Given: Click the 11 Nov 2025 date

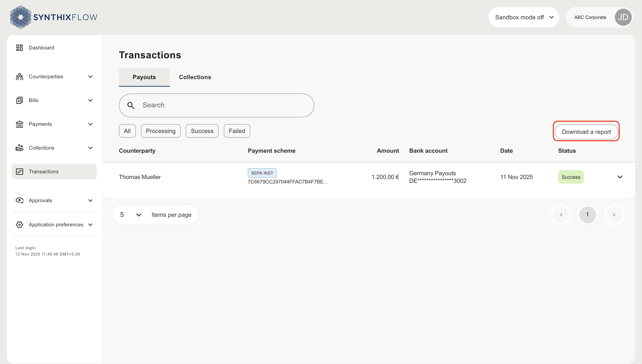Looking at the screenshot, I should tap(516, 177).
